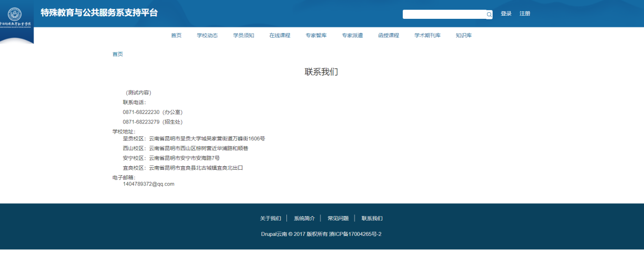Viewport: 644px width, 277px height.
Task: Open 学校动态 menu item
Action: pos(207,36)
